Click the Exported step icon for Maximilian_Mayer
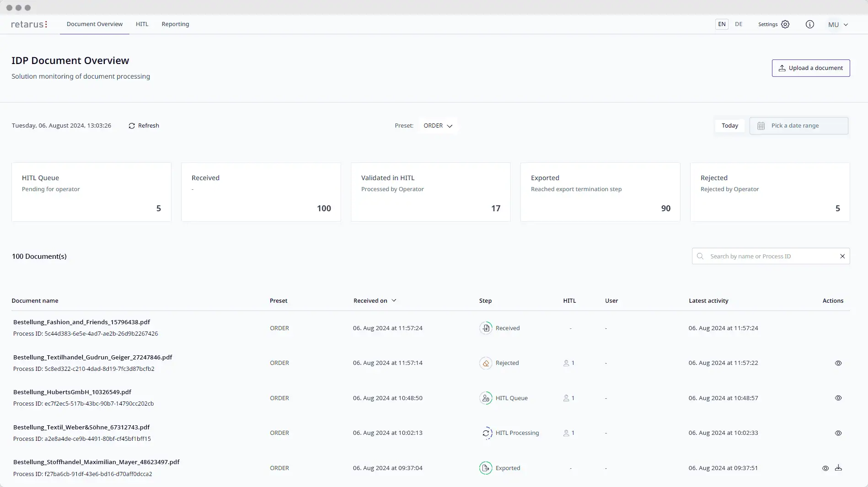 pos(486,468)
